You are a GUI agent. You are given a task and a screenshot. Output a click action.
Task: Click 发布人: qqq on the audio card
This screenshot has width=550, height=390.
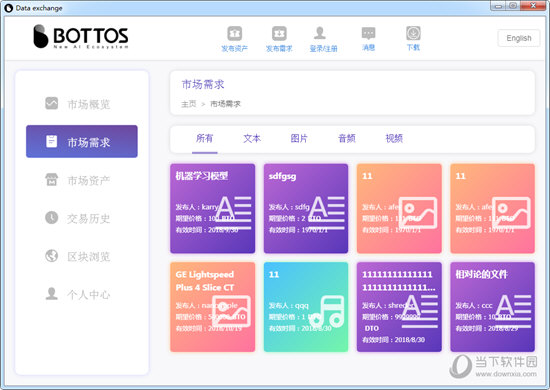289,305
